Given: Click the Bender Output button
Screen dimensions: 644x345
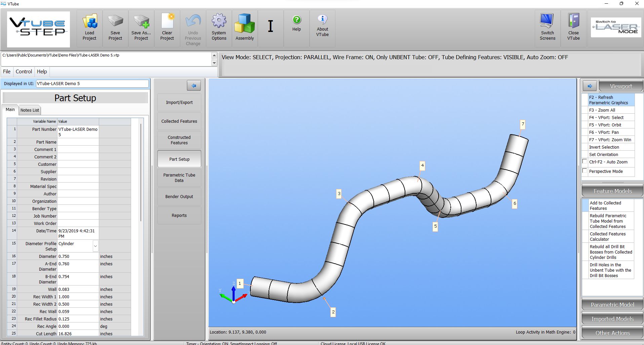Looking at the screenshot, I should click(179, 197).
